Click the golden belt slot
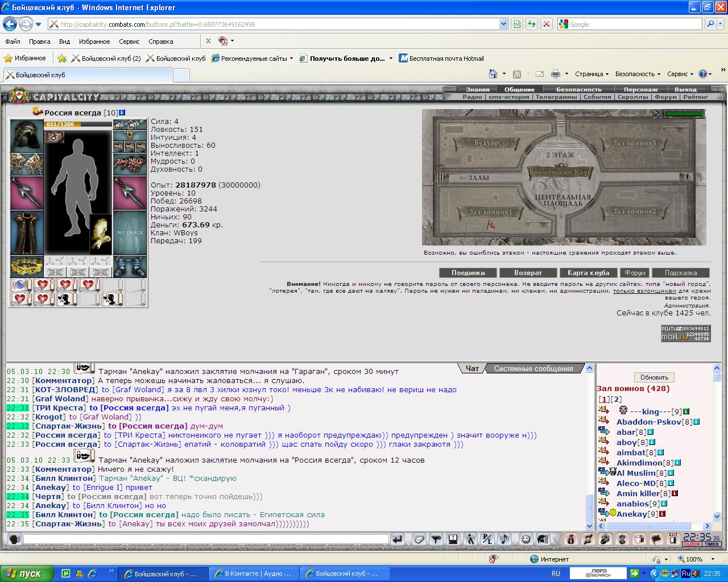The height and width of the screenshot is (582, 728). coord(27,266)
